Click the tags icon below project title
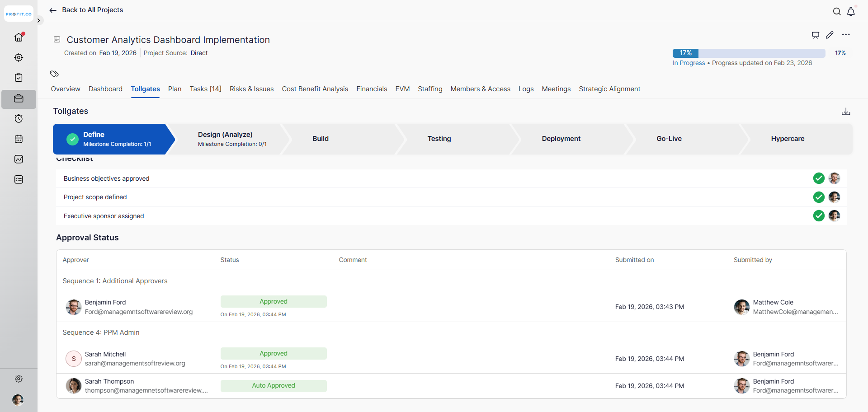The width and height of the screenshot is (868, 412). pyautogui.click(x=54, y=74)
